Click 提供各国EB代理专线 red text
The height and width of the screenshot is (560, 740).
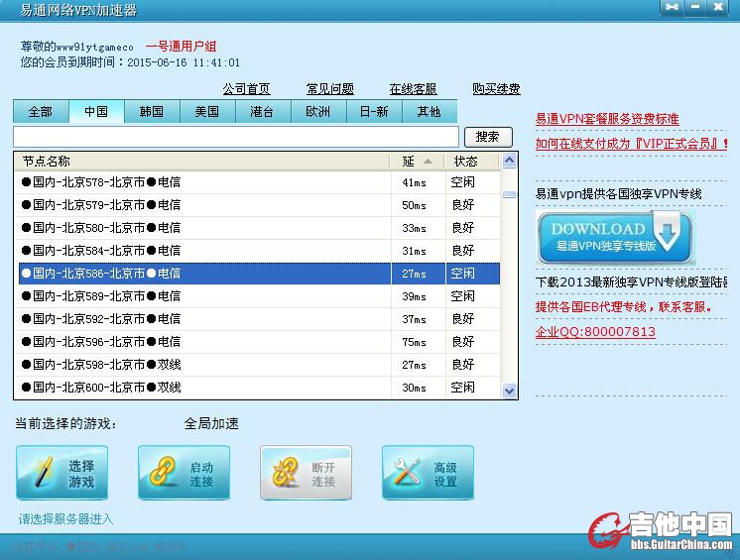(x=623, y=307)
